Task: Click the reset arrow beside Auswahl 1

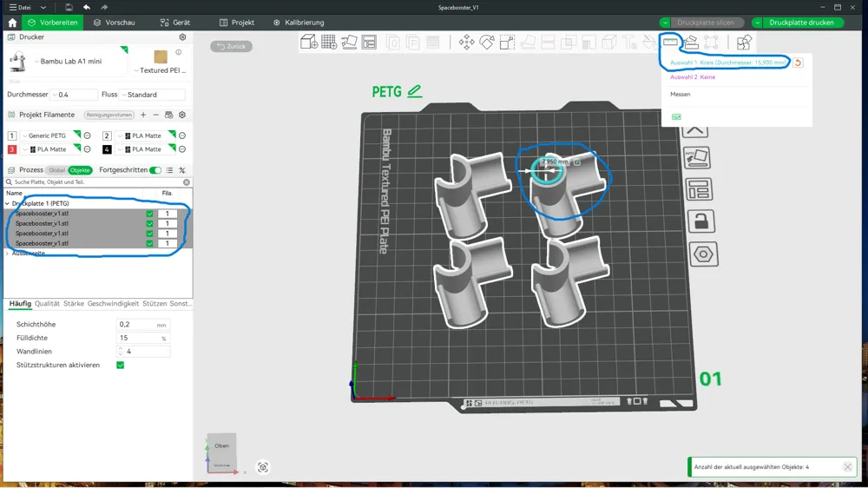Action: pyautogui.click(x=799, y=63)
